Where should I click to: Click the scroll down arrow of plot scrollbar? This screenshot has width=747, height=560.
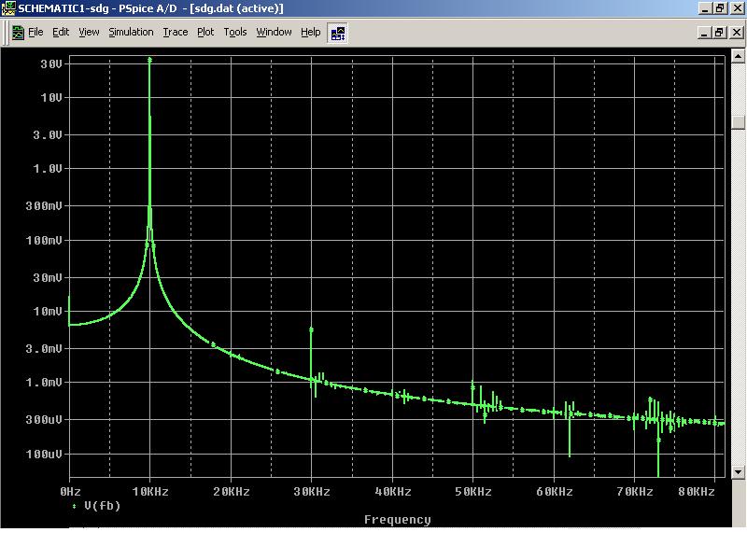(x=738, y=472)
